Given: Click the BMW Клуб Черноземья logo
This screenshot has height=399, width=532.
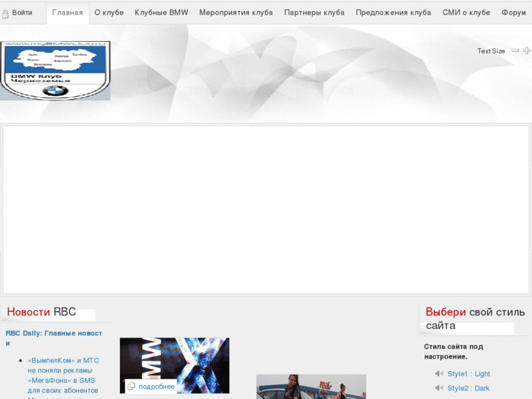Looking at the screenshot, I should [56, 70].
